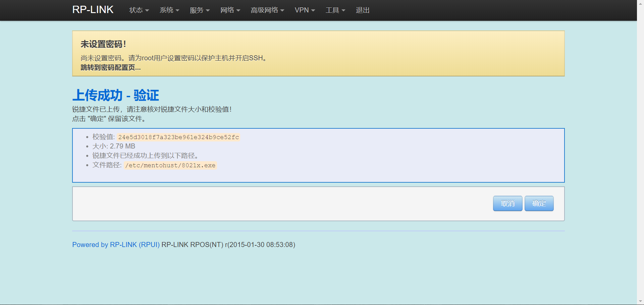Screen dimensions: 644x305
Task: Click the 取消 button
Action: click(507, 203)
